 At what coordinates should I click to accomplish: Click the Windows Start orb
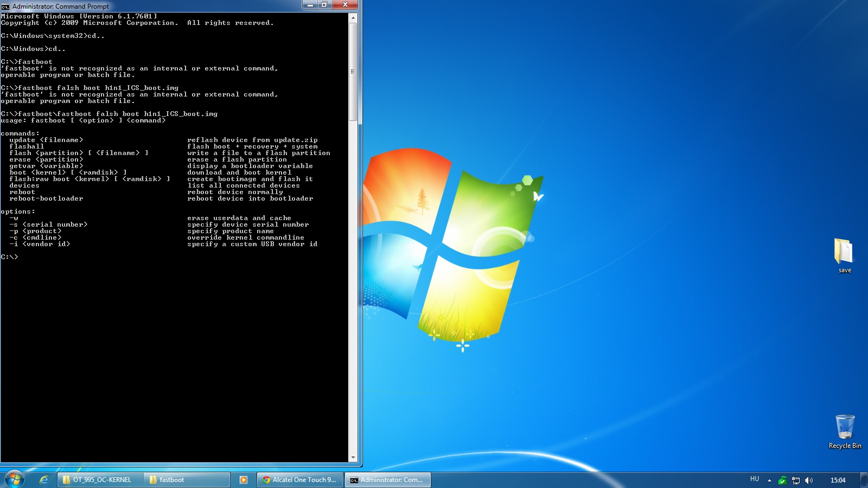(x=15, y=479)
